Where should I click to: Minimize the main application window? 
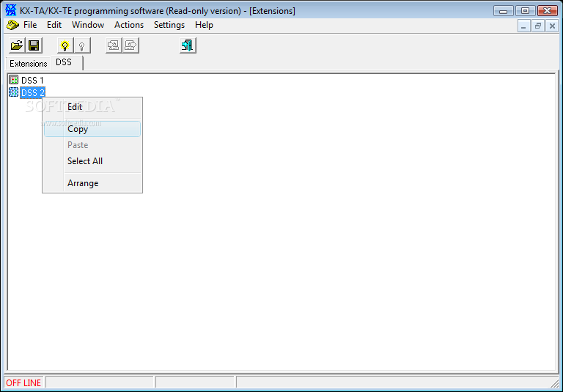point(504,11)
